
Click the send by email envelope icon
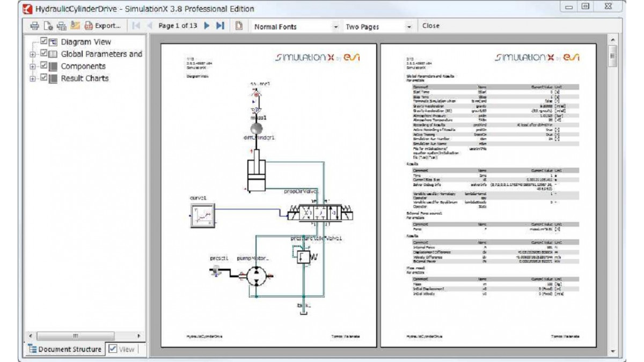(75, 26)
